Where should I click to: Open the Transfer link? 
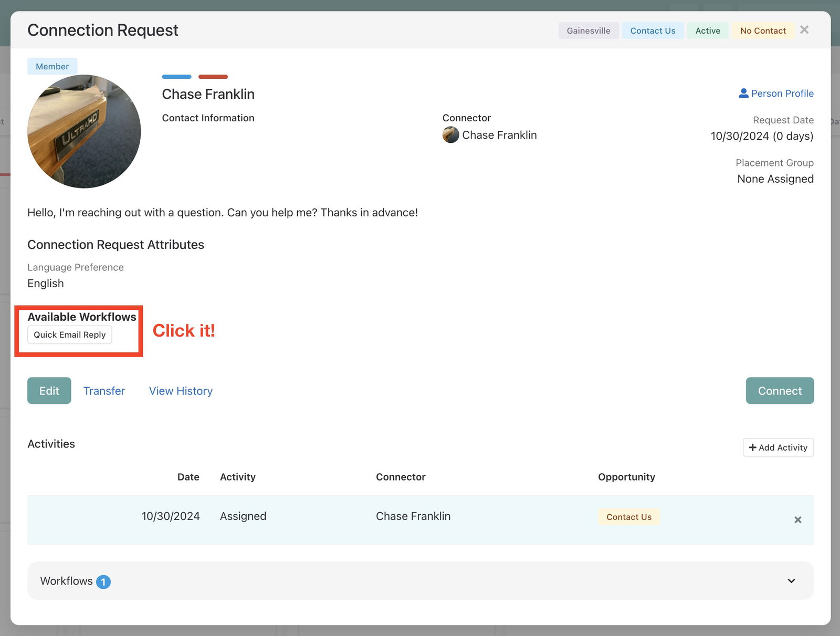pyautogui.click(x=104, y=391)
